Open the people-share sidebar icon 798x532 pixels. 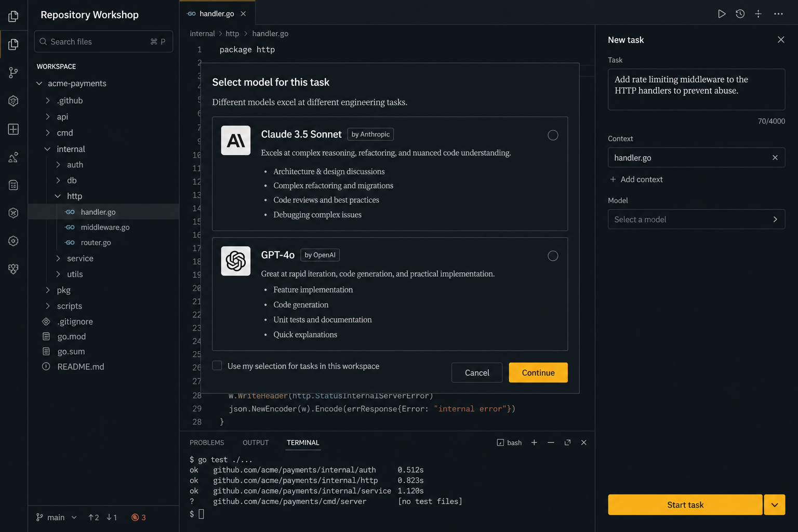click(14, 157)
